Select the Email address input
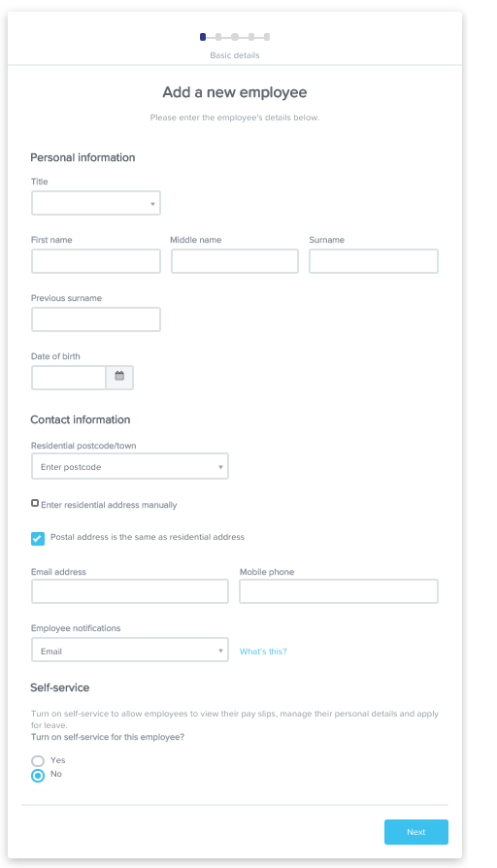The height and width of the screenshot is (868, 497). coord(130,591)
